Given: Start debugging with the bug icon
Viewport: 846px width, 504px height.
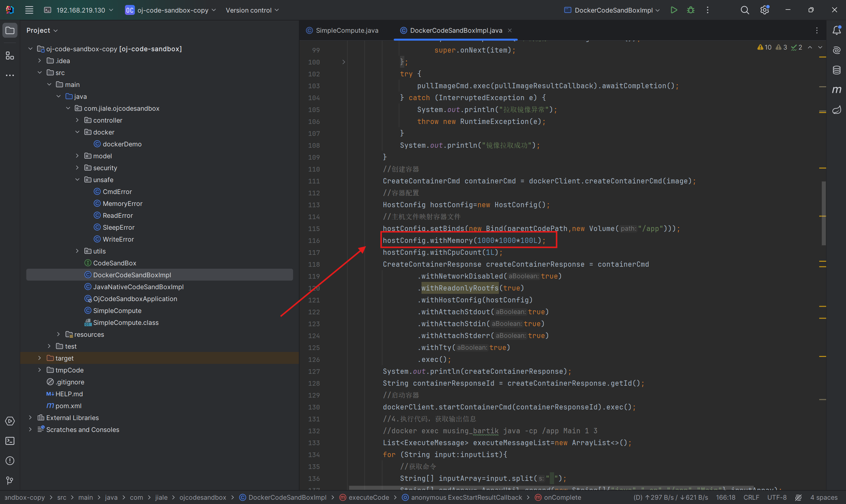Looking at the screenshot, I should click(x=690, y=10).
